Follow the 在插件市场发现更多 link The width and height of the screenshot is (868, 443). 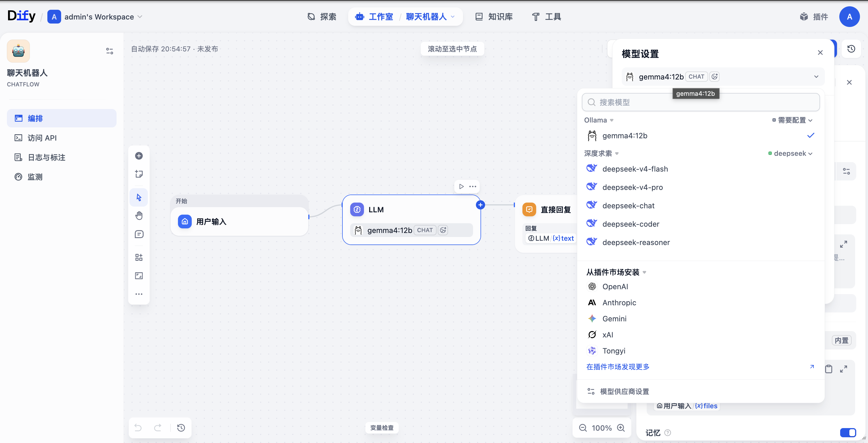pyautogui.click(x=618, y=366)
